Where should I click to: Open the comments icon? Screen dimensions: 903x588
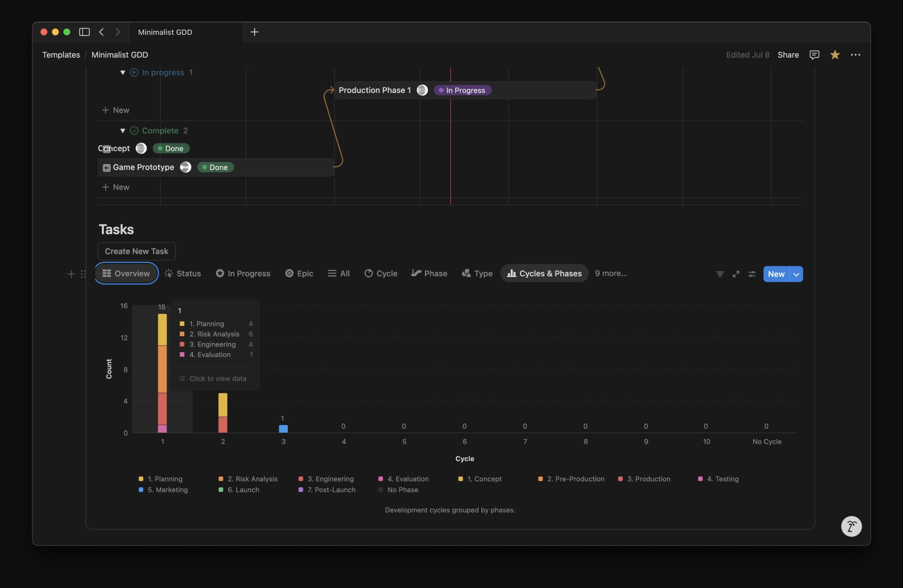[x=814, y=55]
